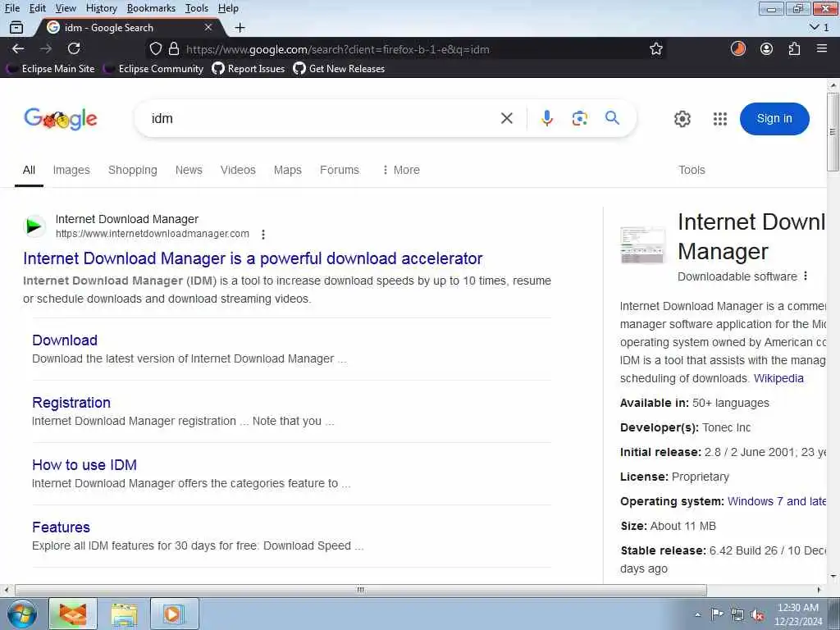Open the Edit menu
The width and height of the screenshot is (840, 630).
38,8
